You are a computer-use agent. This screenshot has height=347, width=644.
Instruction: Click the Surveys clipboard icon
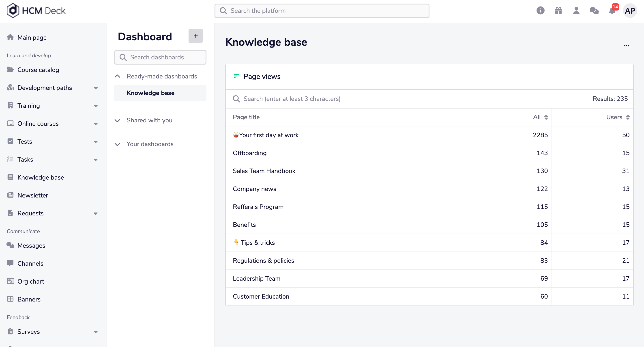10,331
